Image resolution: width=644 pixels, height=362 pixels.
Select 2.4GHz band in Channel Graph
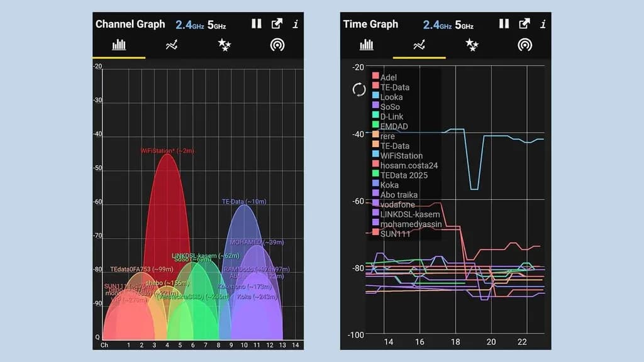(x=190, y=25)
